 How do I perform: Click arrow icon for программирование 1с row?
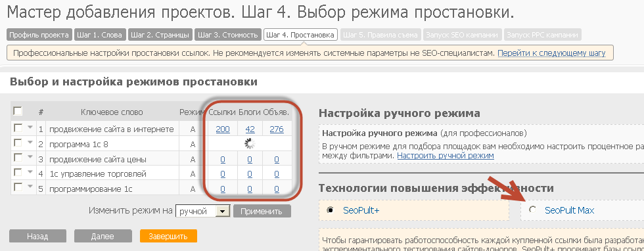[x=30, y=187]
